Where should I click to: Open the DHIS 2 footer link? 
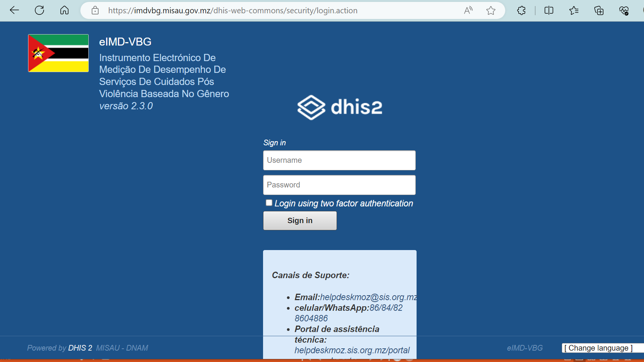coord(80,348)
